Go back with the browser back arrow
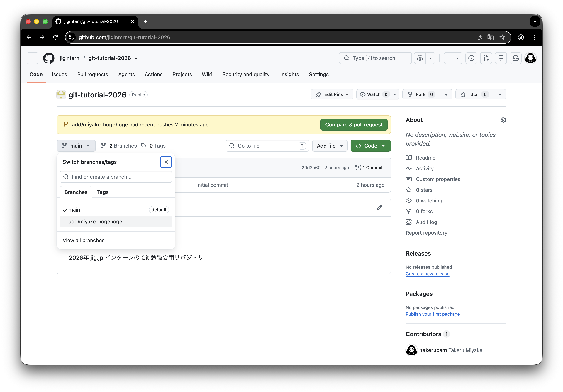563x392 pixels. [29, 37]
